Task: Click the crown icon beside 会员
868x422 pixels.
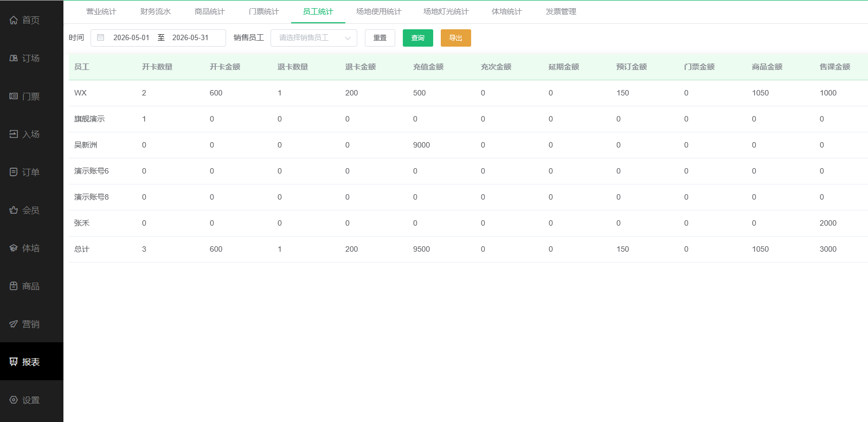Action: click(14, 210)
